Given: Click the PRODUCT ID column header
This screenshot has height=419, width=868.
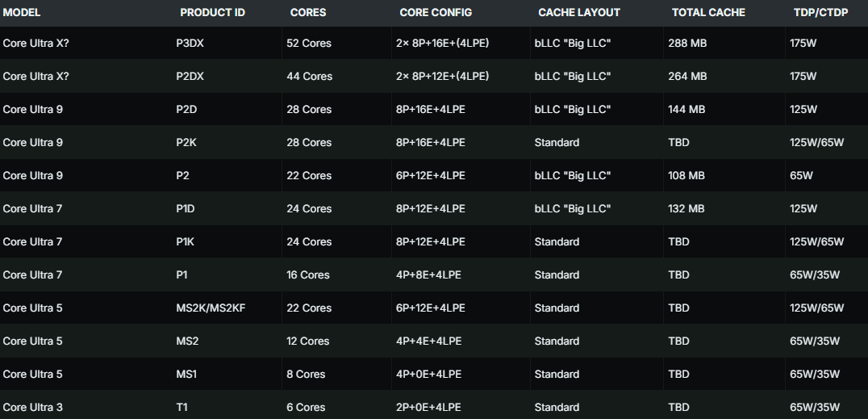Looking at the screenshot, I should pyautogui.click(x=212, y=13).
